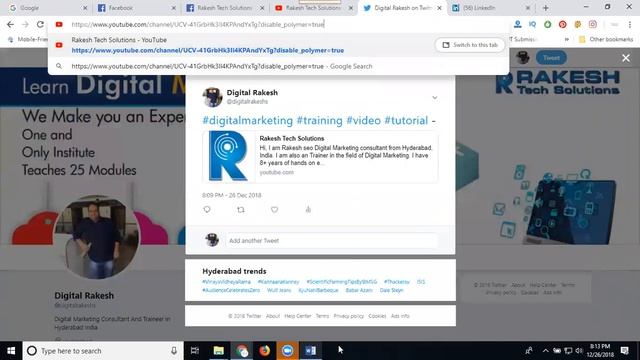This screenshot has height=360, width=640.
Task: Click the Digital Rakesh tweet author name
Action: [252, 93]
